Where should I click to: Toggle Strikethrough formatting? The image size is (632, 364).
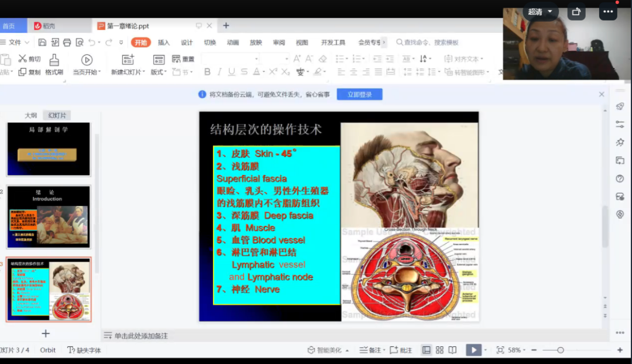tap(244, 72)
